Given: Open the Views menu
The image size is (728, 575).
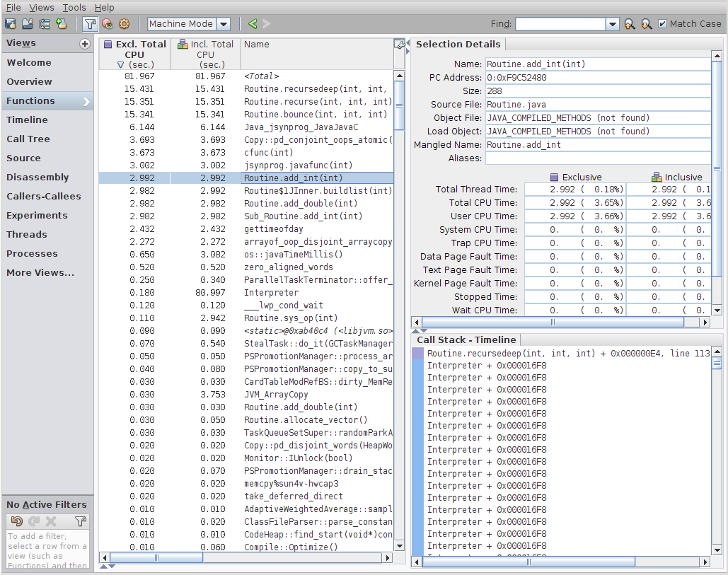Looking at the screenshot, I should pyautogui.click(x=41, y=7).
